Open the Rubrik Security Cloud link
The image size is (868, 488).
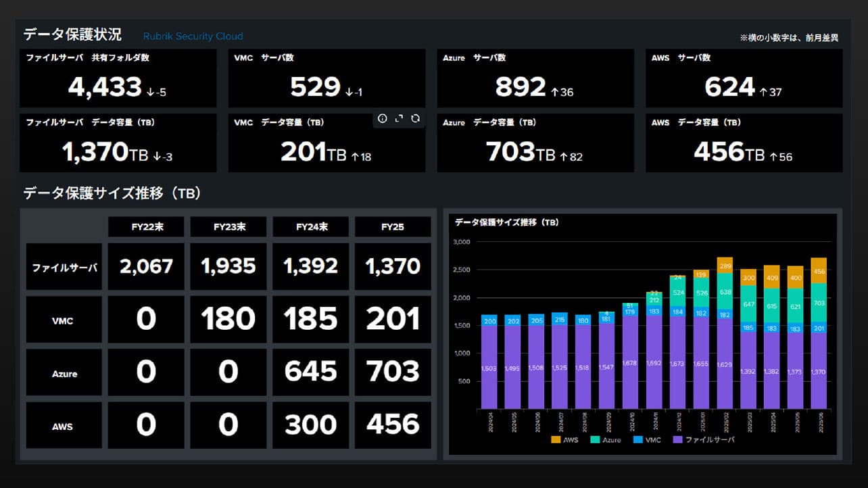(x=193, y=36)
